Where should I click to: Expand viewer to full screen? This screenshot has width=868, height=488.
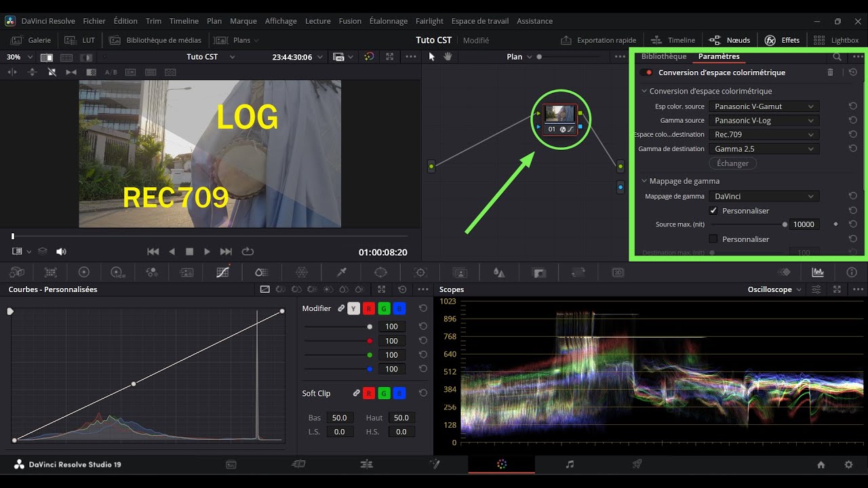tap(390, 57)
